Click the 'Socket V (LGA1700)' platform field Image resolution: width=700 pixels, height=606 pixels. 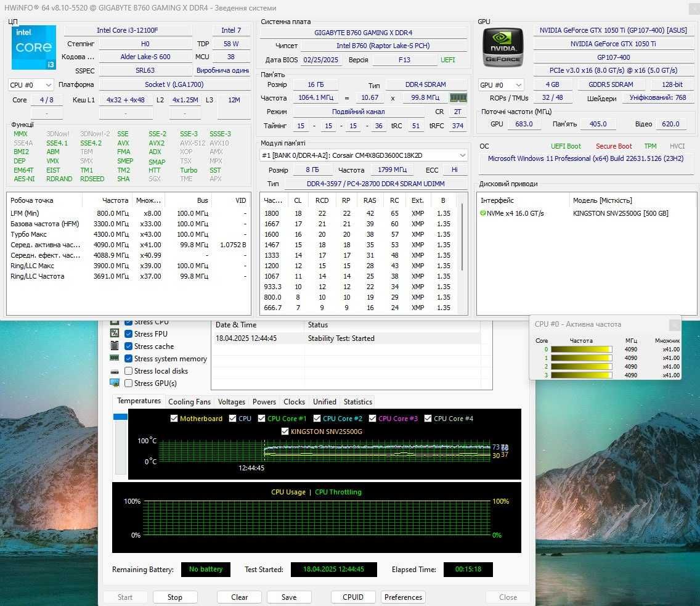tap(174, 85)
